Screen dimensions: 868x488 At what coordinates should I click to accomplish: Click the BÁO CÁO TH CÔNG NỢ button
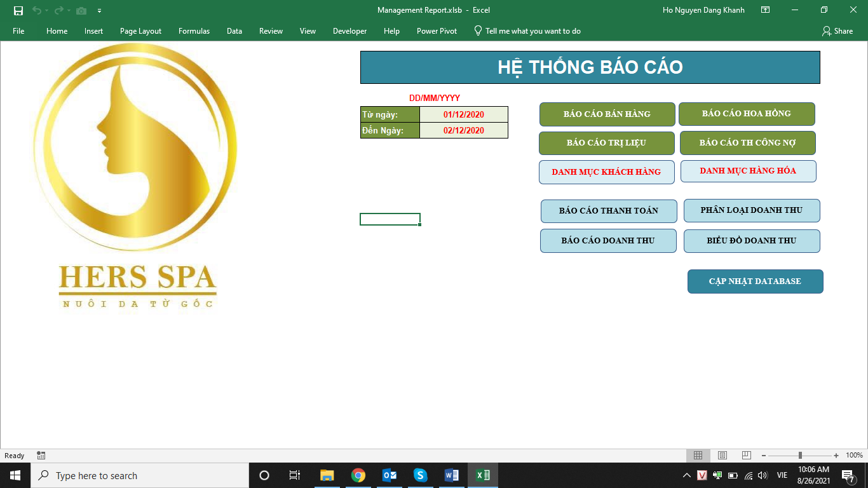[747, 143]
